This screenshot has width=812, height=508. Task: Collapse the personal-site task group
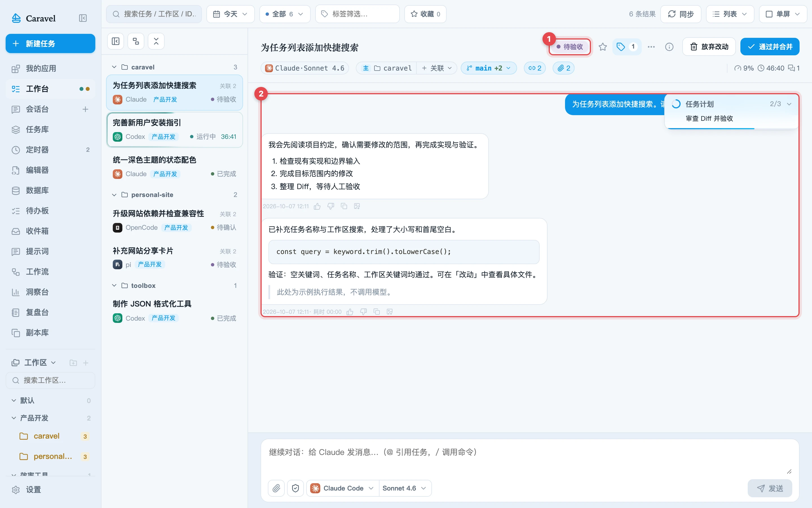coord(114,195)
